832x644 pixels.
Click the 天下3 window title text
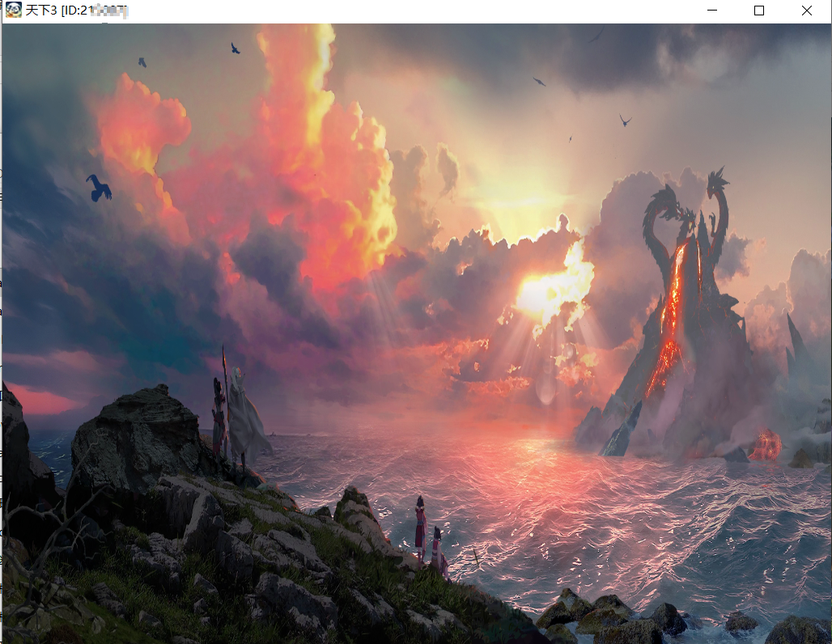pyautogui.click(x=76, y=10)
